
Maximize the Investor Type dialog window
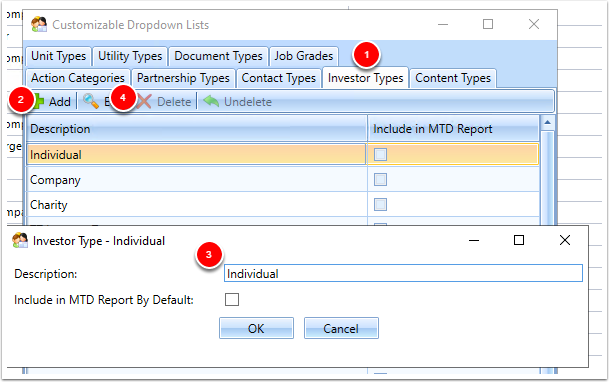point(519,240)
